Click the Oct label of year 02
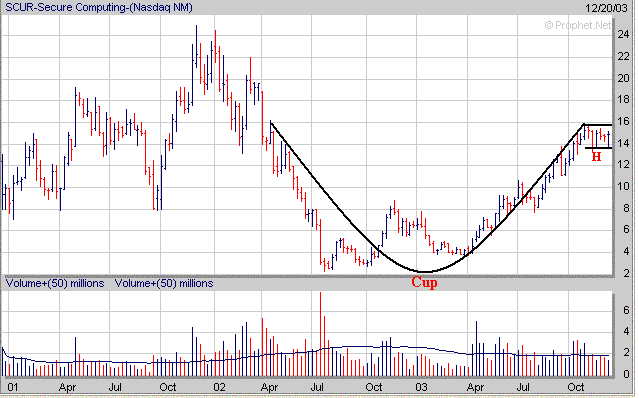 (374, 387)
